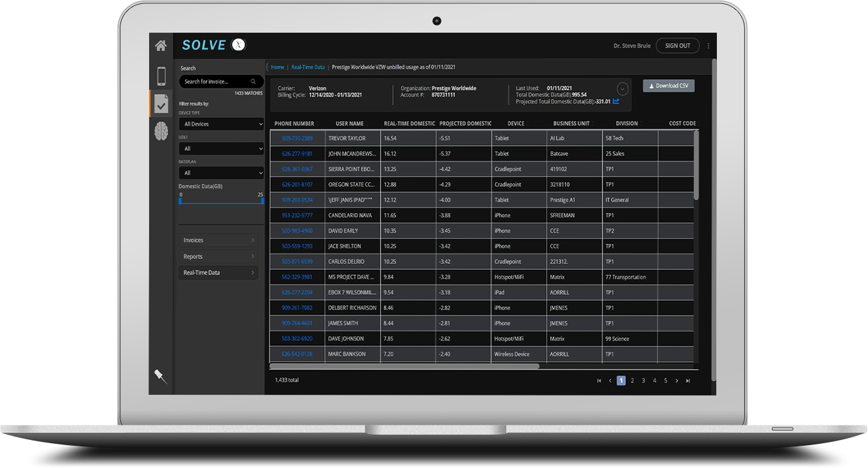Open the Reports menu item

[x=218, y=256]
